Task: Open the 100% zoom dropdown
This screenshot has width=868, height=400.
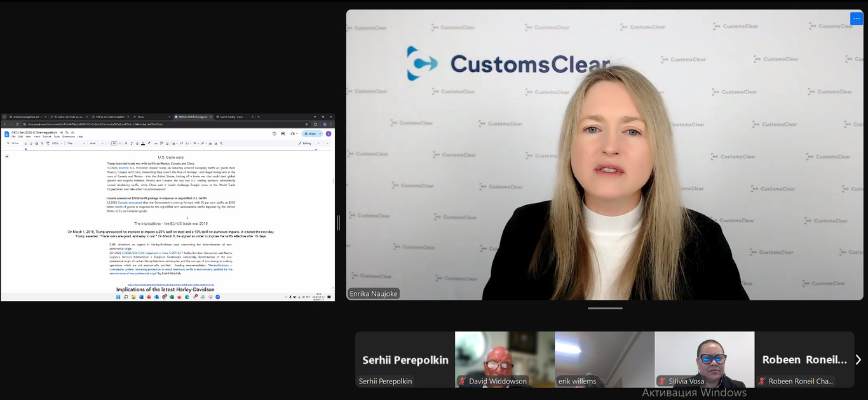Action: point(57,143)
